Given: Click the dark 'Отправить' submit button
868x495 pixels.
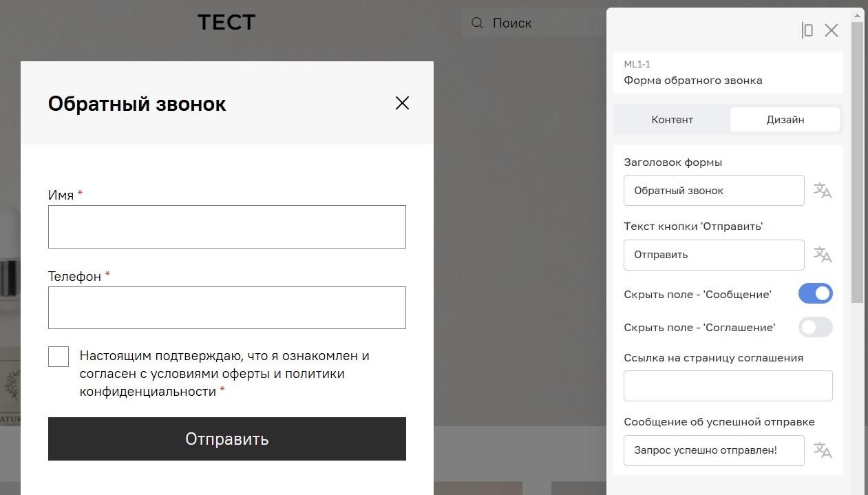Looking at the screenshot, I should 227,439.
